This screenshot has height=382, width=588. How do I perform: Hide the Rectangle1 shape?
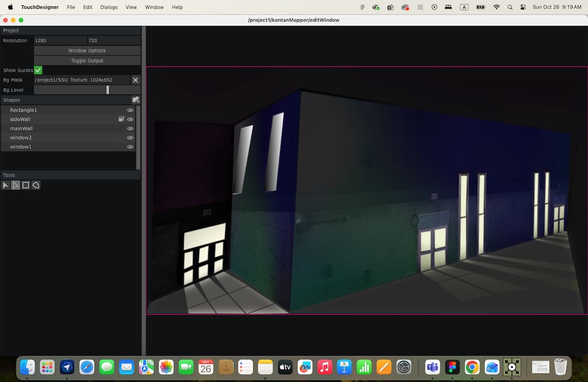coord(130,109)
